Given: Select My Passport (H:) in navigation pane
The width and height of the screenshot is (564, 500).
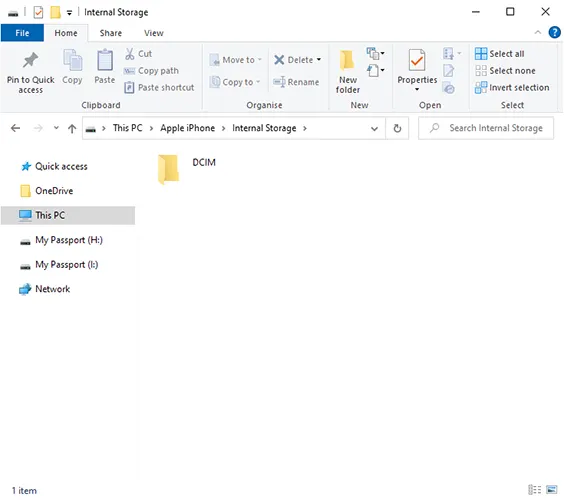Looking at the screenshot, I should tap(68, 240).
